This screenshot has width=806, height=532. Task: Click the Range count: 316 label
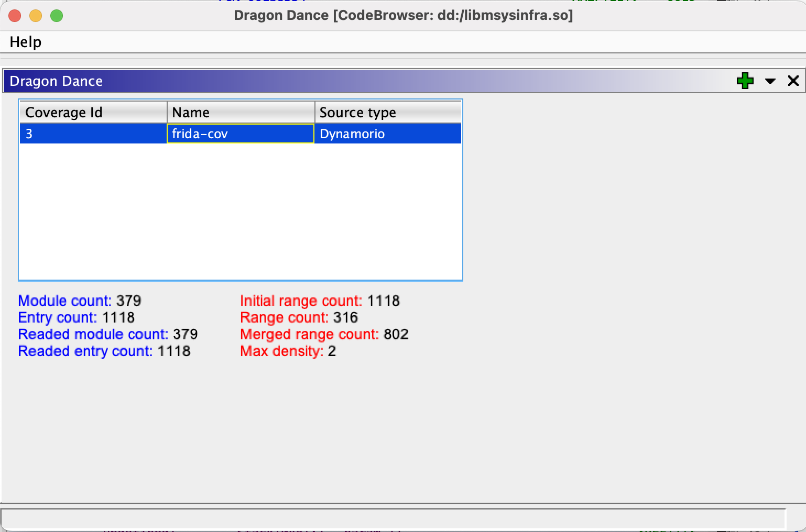pyautogui.click(x=299, y=317)
